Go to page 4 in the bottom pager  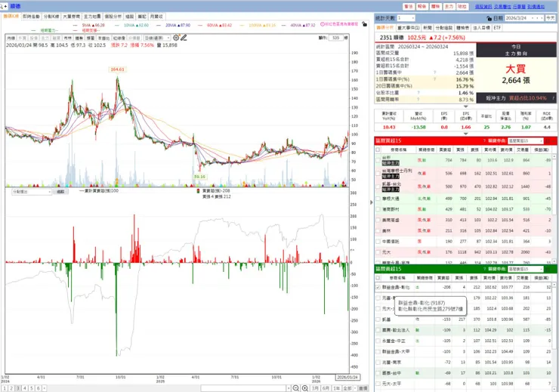pos(25,388)
